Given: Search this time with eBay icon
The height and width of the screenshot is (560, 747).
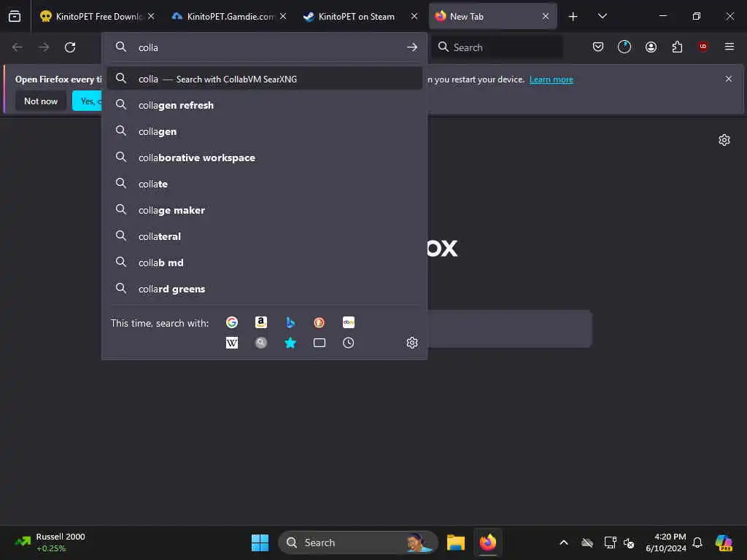Looking at the screenshot, I should point(348,322).
